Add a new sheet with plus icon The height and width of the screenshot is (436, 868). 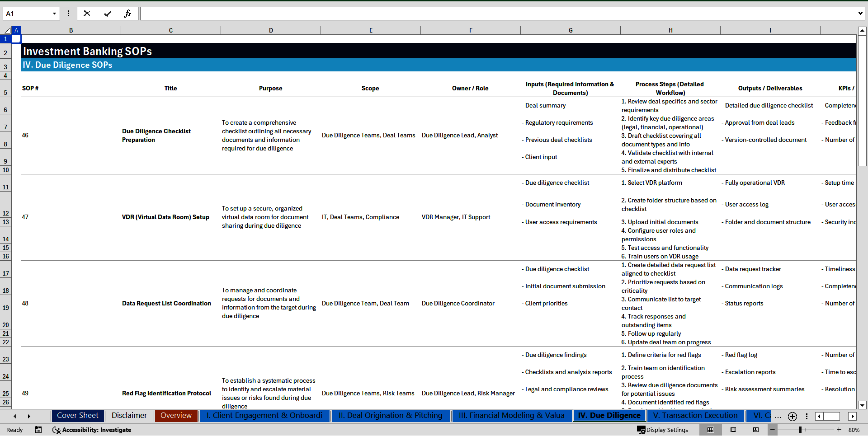[792, 416]
